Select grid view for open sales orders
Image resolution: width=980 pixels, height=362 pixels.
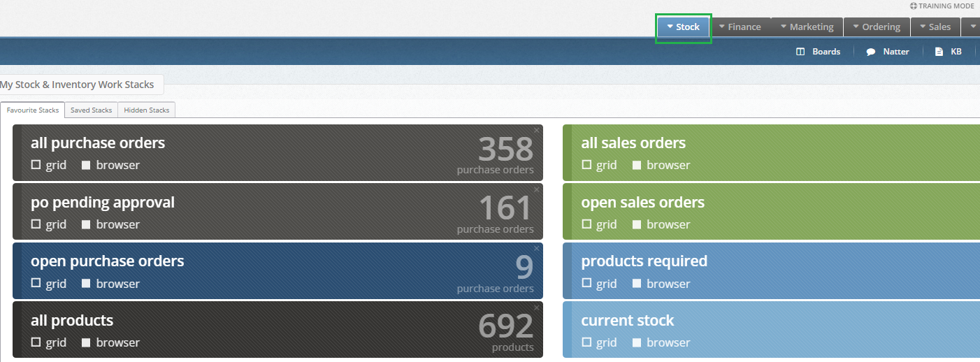(600, 224)
